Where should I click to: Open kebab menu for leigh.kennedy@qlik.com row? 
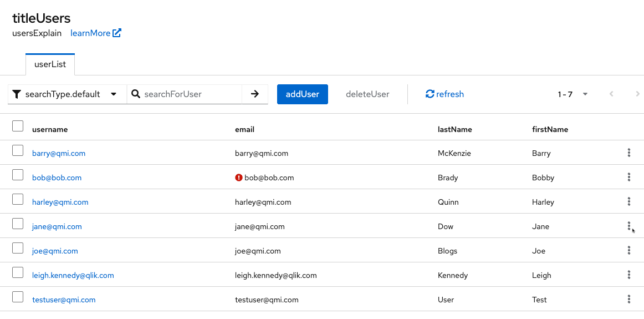point(629,275)
